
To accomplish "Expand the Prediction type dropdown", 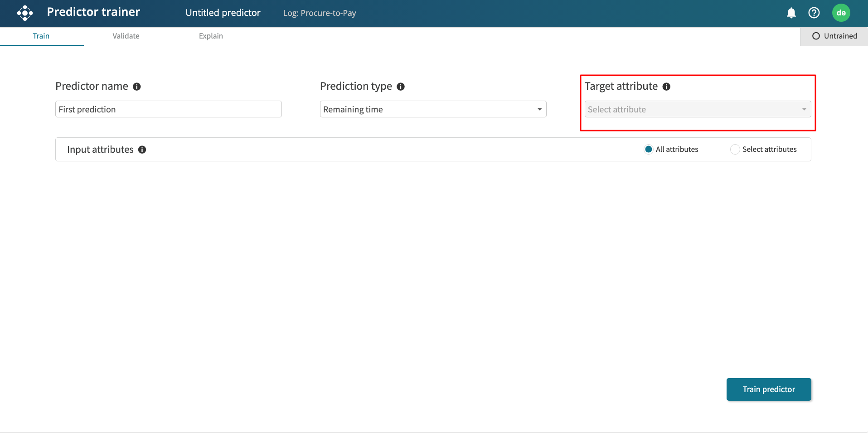I will point(433,109).
